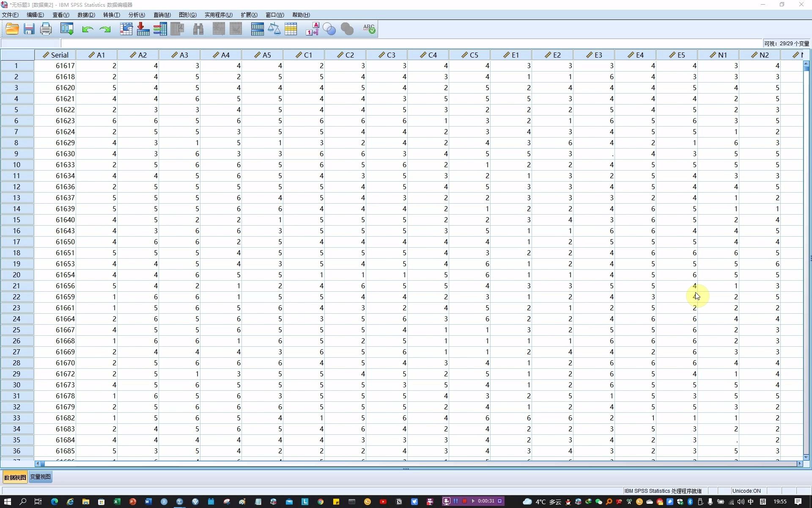Run spell check with the ABC icon
Image resolution: width=812 pixels, height=508 pixels.
click(x=369, y=29)
